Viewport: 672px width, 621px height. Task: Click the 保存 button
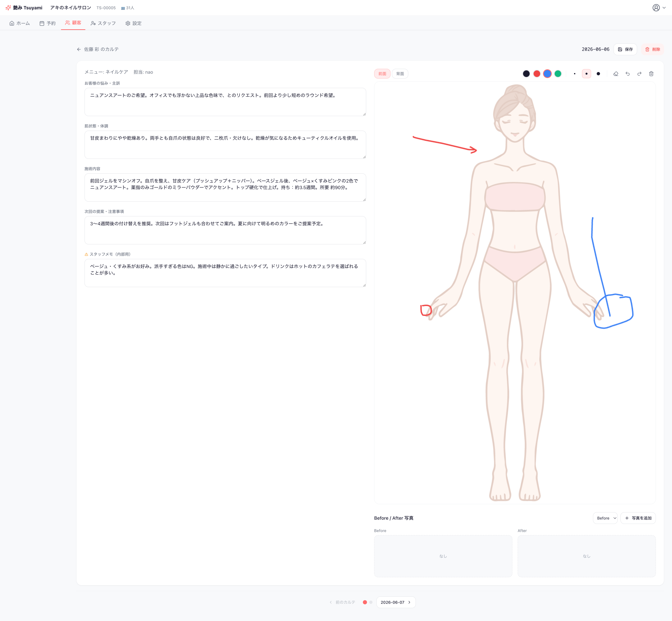(625, 49)
